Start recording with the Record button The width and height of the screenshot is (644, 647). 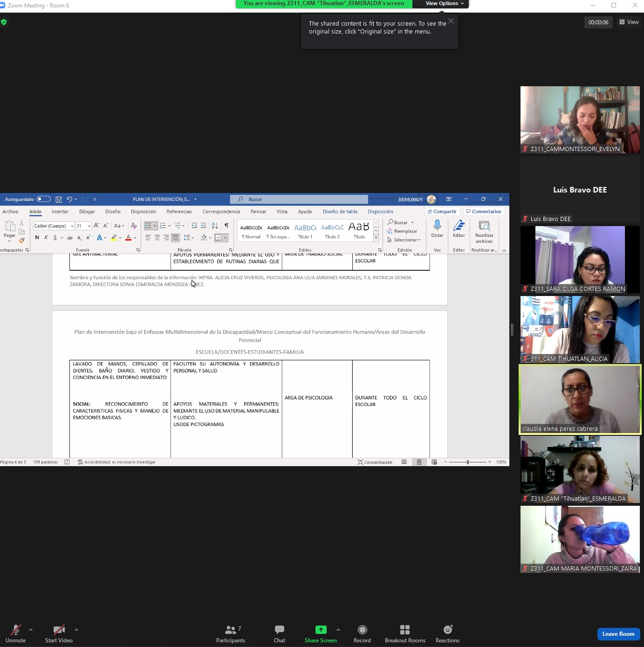click(363, 633)
